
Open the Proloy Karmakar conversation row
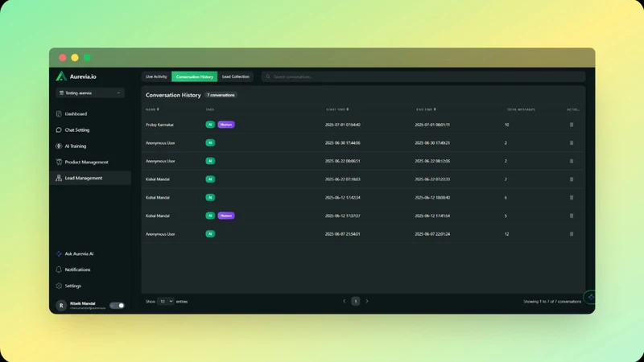362,125
